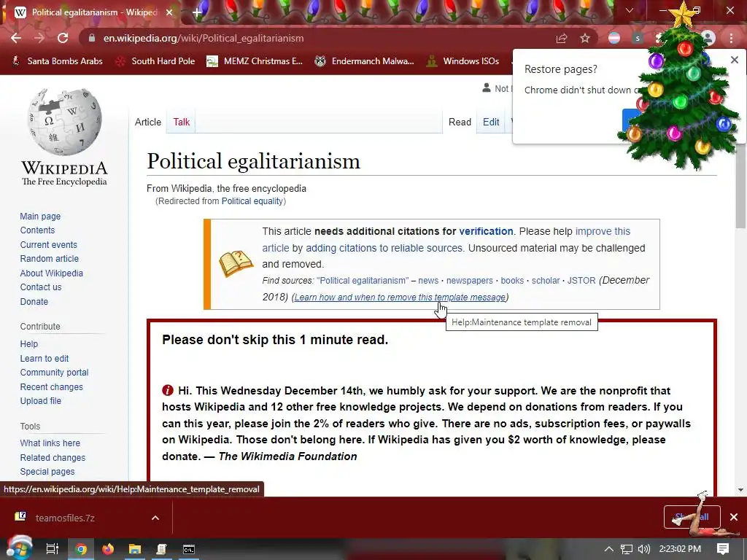Open JSTOR find sources link
The width and height of the screenshot is (747, 560).
tap(581, 281)
